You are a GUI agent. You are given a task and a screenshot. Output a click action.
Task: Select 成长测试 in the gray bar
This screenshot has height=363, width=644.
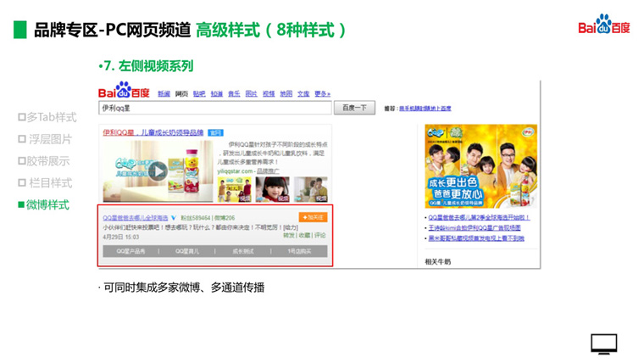click(243, 251)
